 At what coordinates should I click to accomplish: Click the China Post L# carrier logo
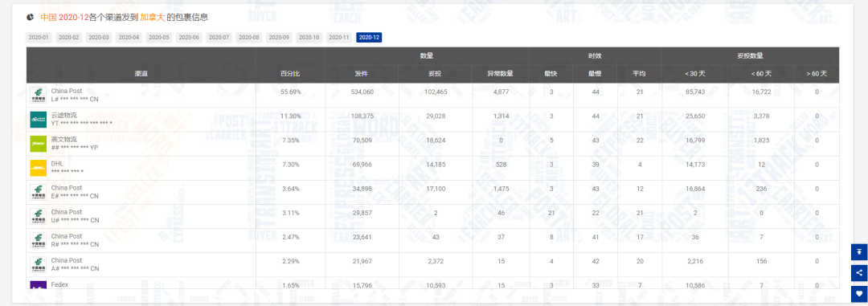39,96
